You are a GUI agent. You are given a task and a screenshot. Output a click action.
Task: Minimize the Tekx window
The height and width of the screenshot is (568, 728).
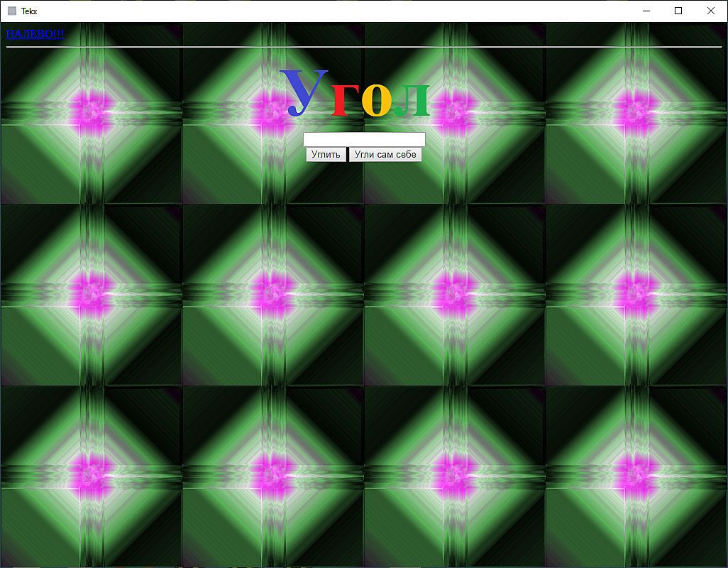646,11
